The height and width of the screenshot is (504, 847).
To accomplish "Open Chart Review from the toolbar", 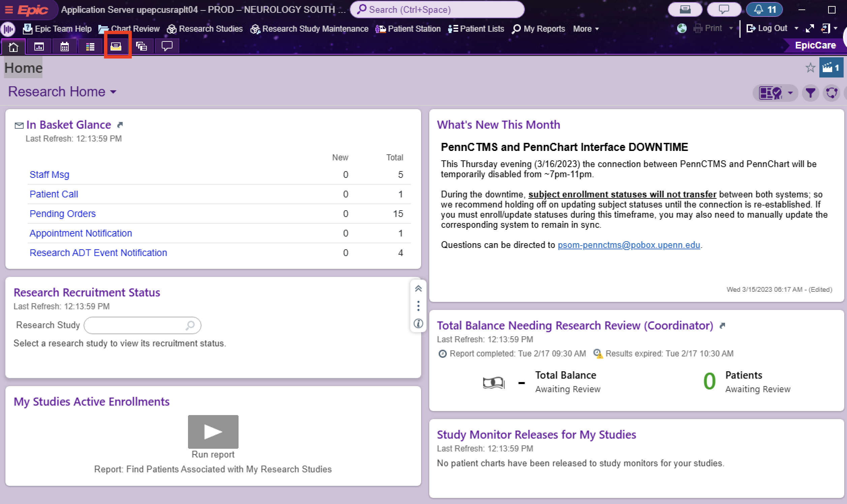I will pos(129,29).
